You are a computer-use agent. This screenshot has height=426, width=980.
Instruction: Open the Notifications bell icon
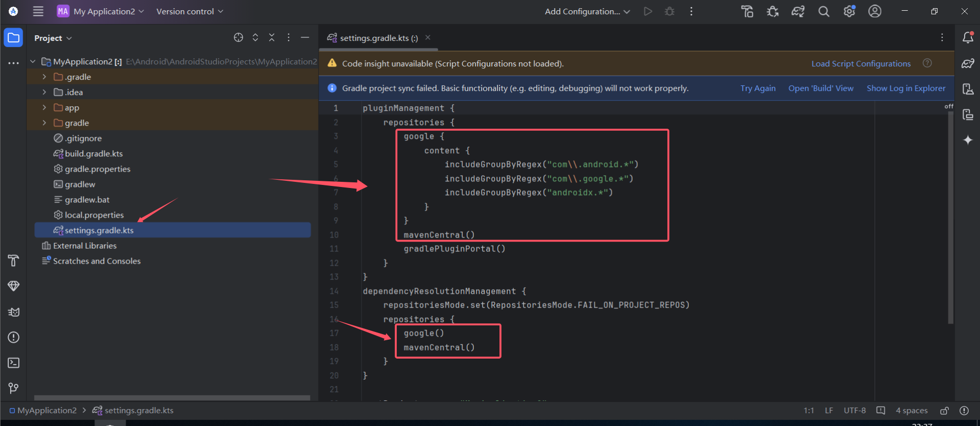tap(968, 37)
